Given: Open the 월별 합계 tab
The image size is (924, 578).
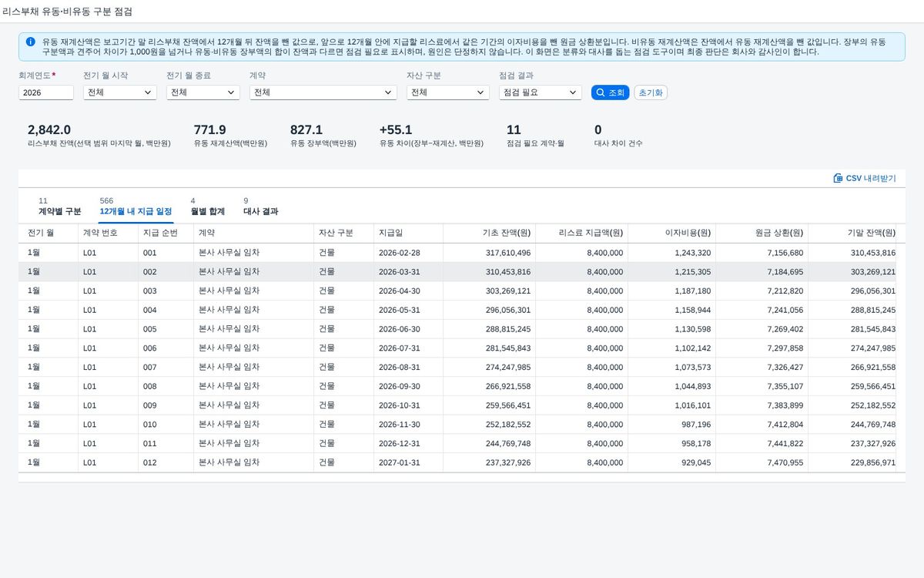Looking at the screenshot, I should tap(208, 206).
